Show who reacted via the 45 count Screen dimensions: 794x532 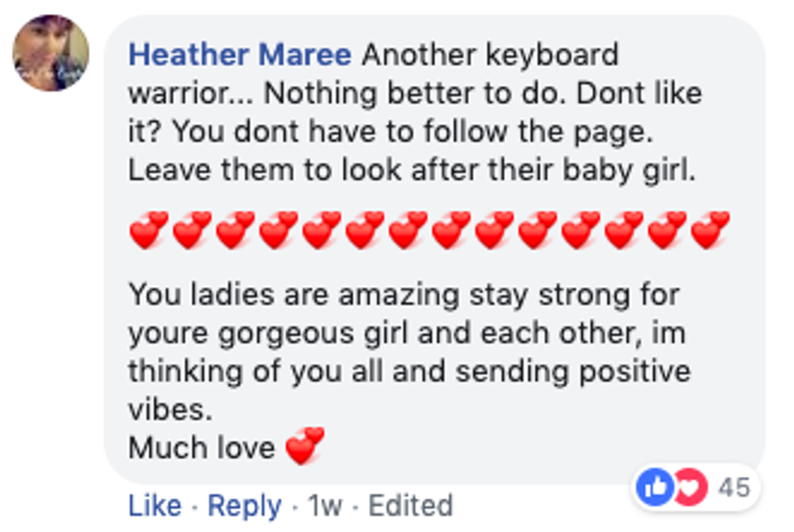735,488
